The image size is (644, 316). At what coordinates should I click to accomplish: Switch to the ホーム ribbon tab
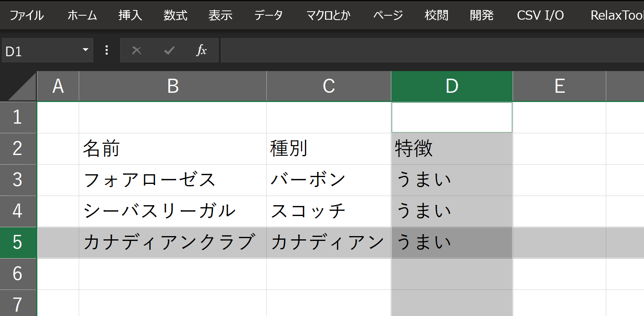82,15
